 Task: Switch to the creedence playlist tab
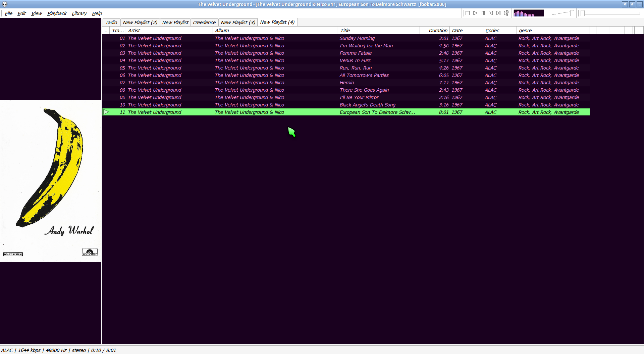pos(204,23)
